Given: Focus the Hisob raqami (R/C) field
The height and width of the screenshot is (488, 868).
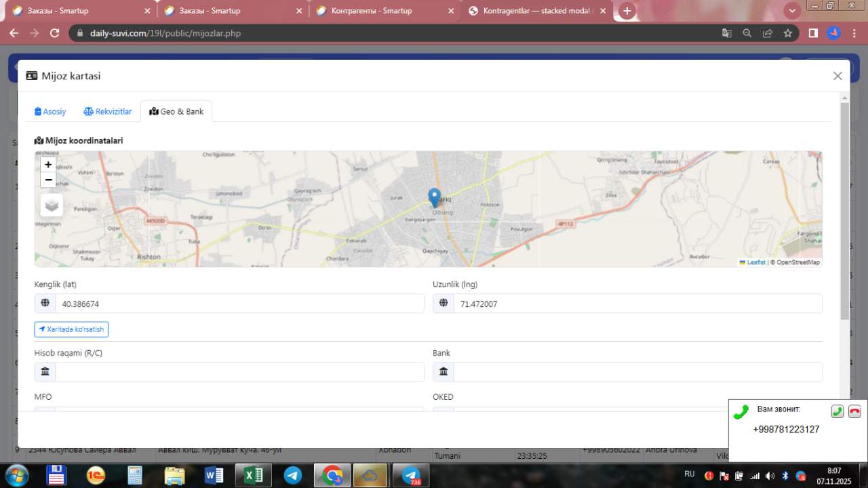Looking at the screenshot, I should pyautogui.click(x=239, y=372).
